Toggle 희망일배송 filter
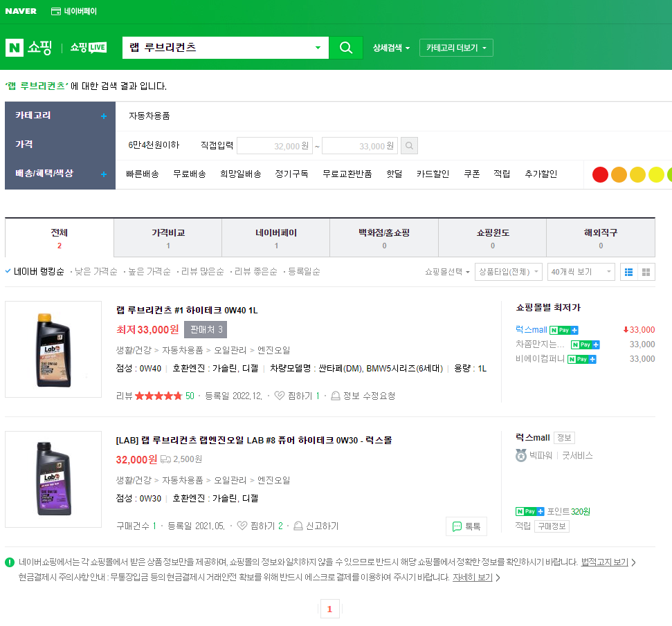The width and height of the screenshot is (672, 626). coord(240,174)
